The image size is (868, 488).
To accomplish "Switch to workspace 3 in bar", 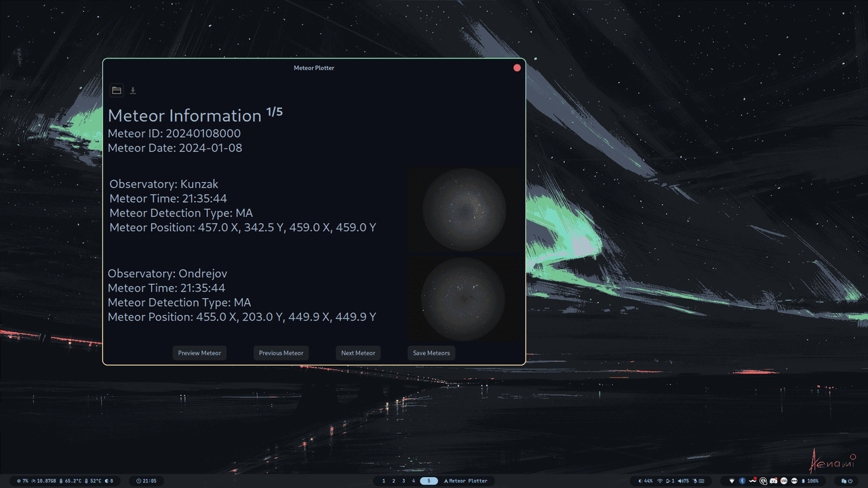I will click(403, 481).
